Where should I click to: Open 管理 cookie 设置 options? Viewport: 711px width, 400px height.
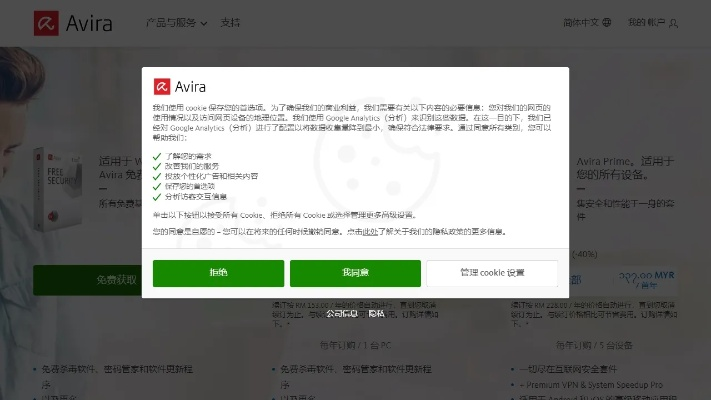click(492, 273)
